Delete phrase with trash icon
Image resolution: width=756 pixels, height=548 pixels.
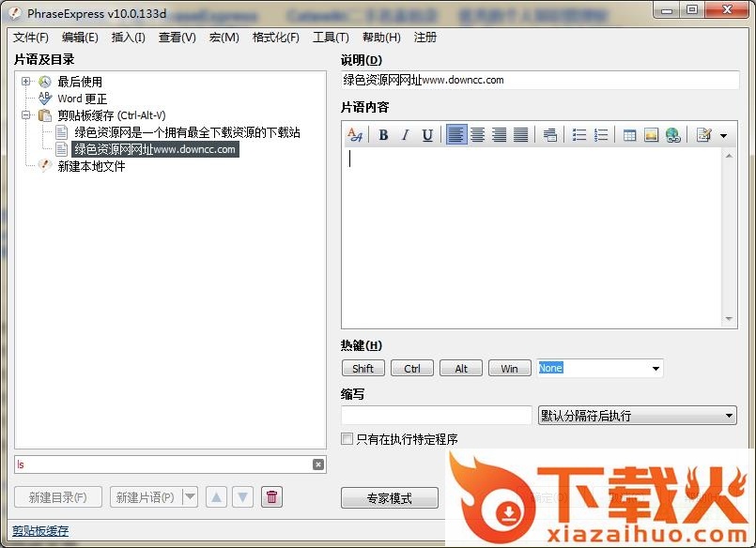pyautogui.click(x=271, y=497)
